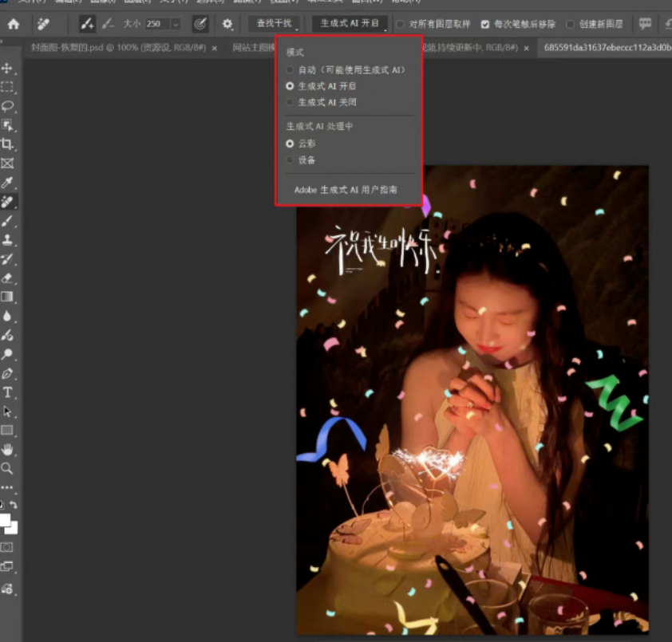Screen dimensions: 672x642
Task: Uncheck 每次笔触后移除 checkbox
Action: 485,24
